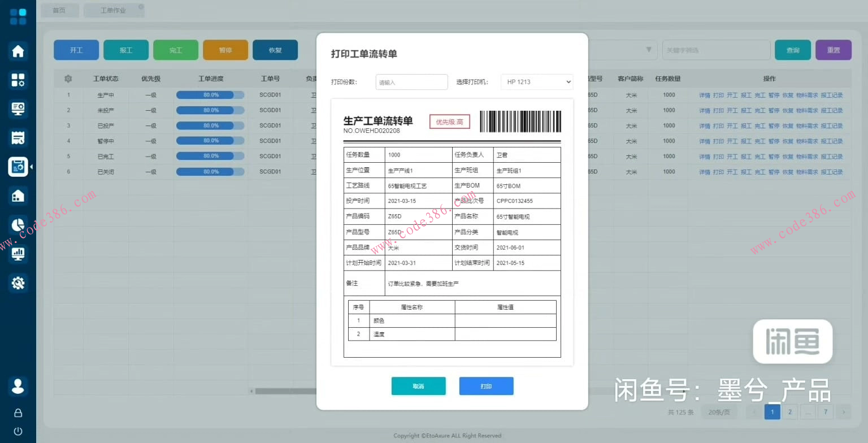Open the monitor-with-gear production screen icon

(x=18, y=108)
